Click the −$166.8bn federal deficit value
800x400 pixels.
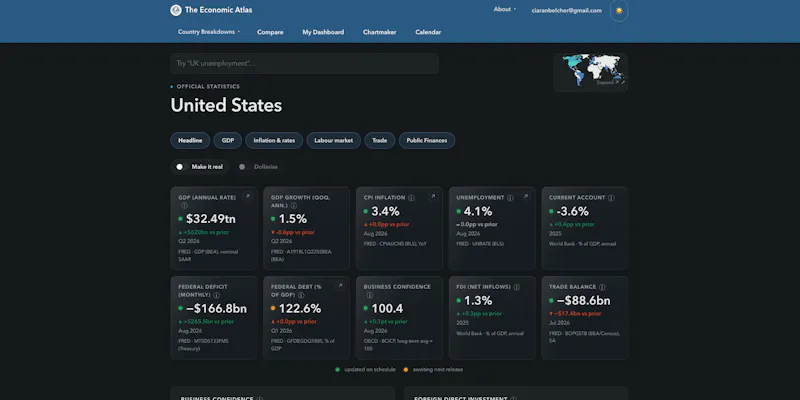[216, 309]
